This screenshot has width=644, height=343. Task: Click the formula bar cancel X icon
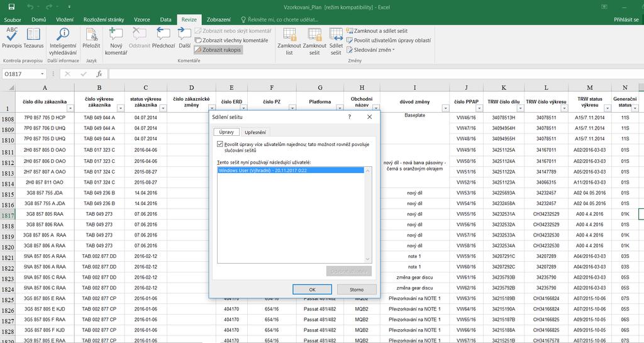pos(68,74)
